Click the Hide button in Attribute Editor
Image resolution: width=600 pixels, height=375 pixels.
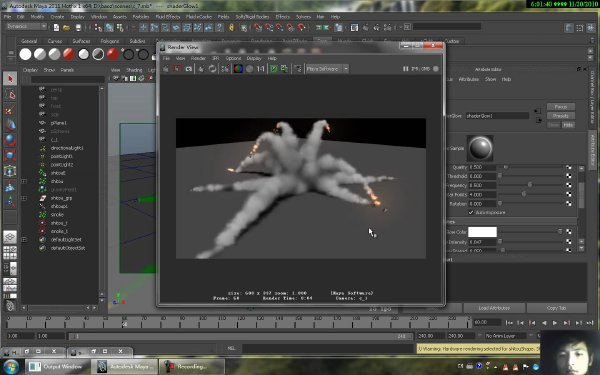tap(568, 125)
